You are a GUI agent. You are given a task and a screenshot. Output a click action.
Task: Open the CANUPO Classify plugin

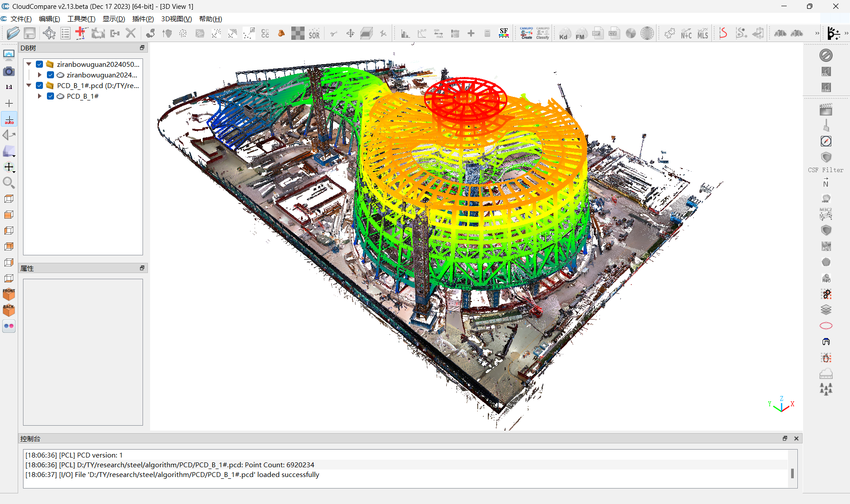click(542, 33)
